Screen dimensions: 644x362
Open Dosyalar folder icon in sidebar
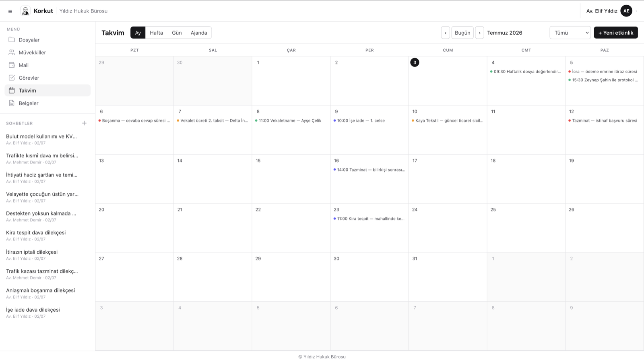click(x=12, y=40)
